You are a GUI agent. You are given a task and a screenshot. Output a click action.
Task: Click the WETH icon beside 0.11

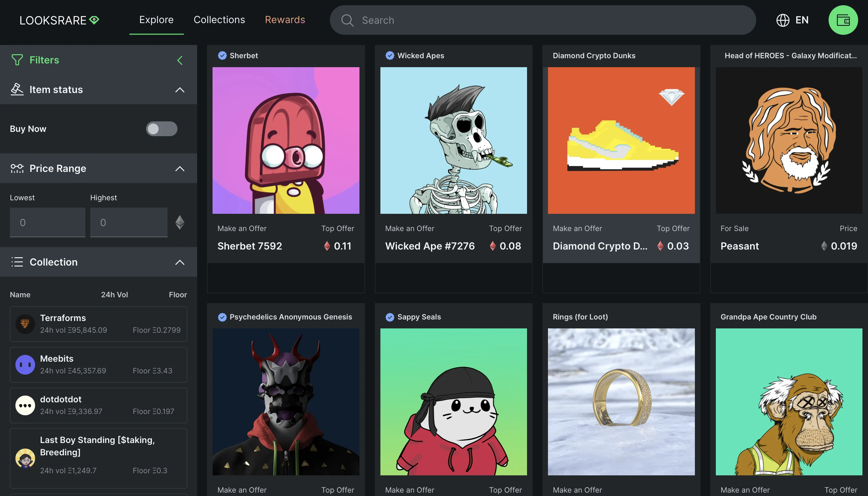(x=327, y=246)
